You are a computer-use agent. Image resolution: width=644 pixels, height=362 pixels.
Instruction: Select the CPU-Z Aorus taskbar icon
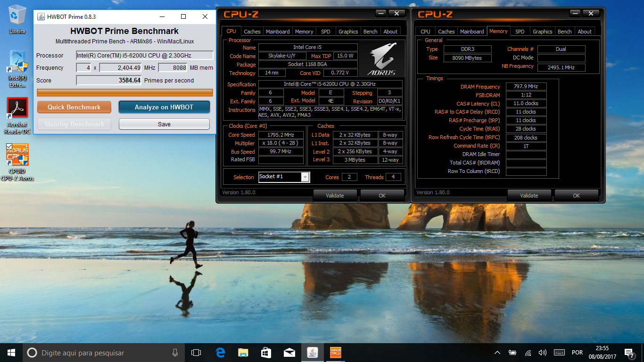[335, 353]
